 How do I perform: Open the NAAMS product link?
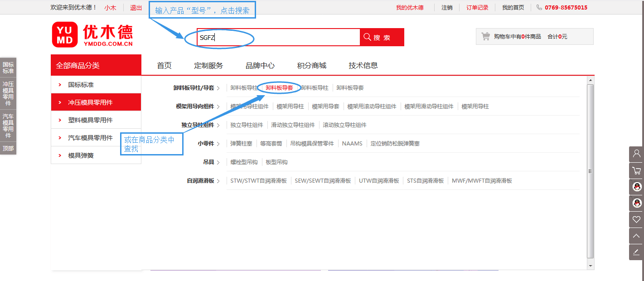pyautogui.click(x=352, y=144)
